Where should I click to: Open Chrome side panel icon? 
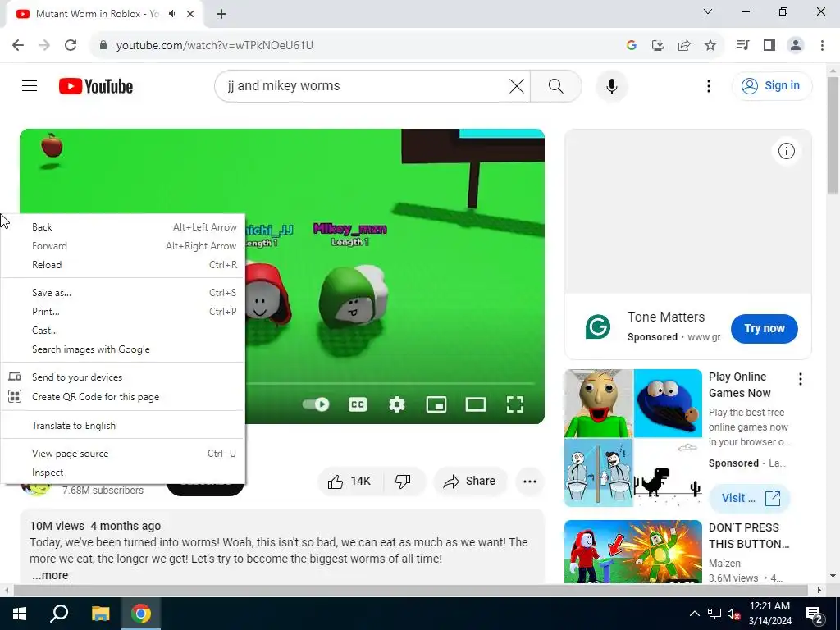(x=769, y=45)
